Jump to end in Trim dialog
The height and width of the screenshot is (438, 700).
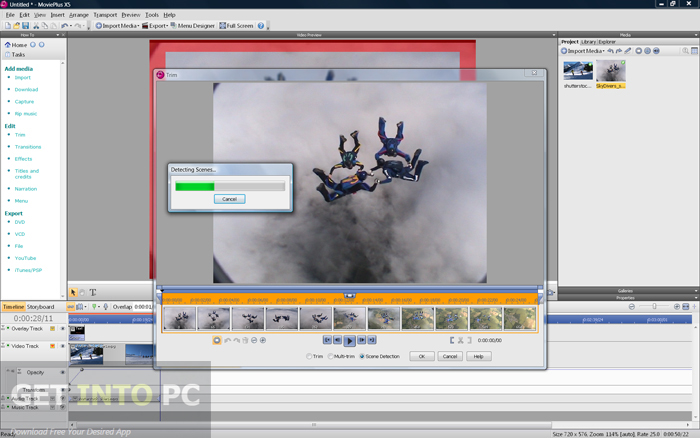tap(372, 340)
